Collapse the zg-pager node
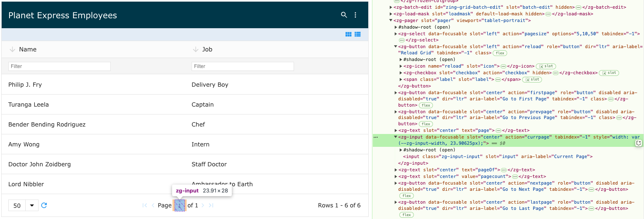The image size is (644, 219). point(391,20)
